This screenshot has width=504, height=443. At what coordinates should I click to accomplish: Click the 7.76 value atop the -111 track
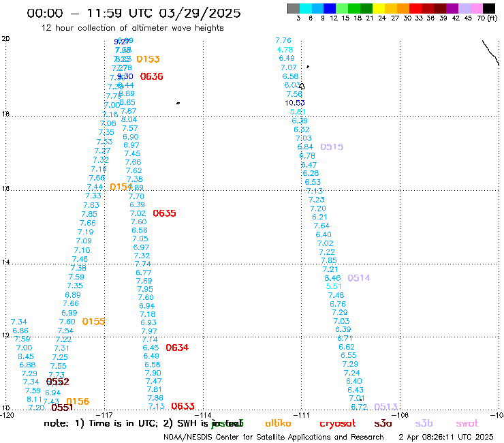[x=283, y=40]
